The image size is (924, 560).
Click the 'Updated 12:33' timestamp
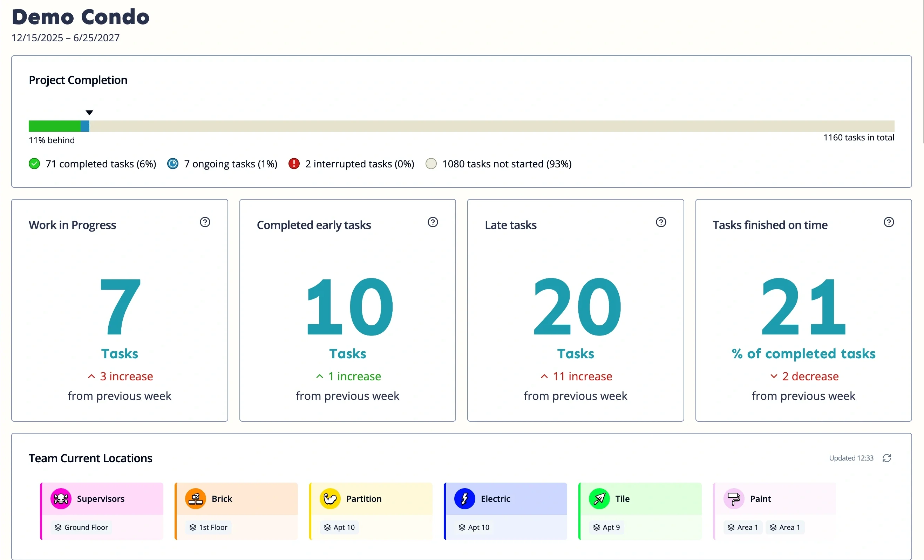[851, 458]
